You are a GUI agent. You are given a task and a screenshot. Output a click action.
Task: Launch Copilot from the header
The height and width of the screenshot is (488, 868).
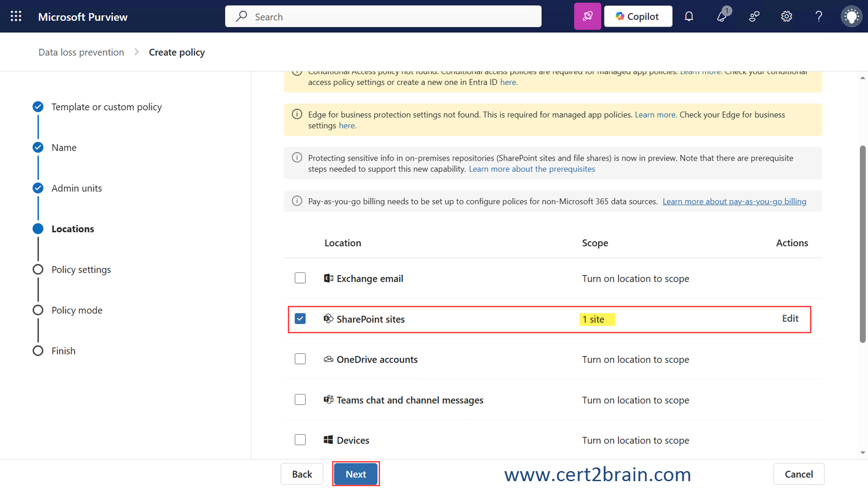tap(638, 16)
